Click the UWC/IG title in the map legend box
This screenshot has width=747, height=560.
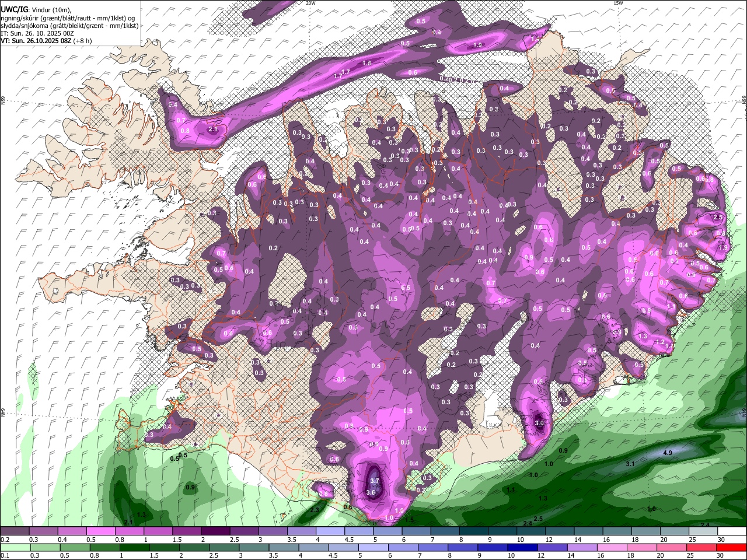[14, 10]
